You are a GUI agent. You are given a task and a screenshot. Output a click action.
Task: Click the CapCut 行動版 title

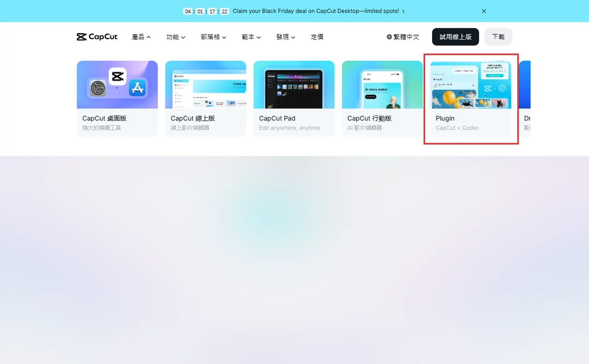coord(369,118)
